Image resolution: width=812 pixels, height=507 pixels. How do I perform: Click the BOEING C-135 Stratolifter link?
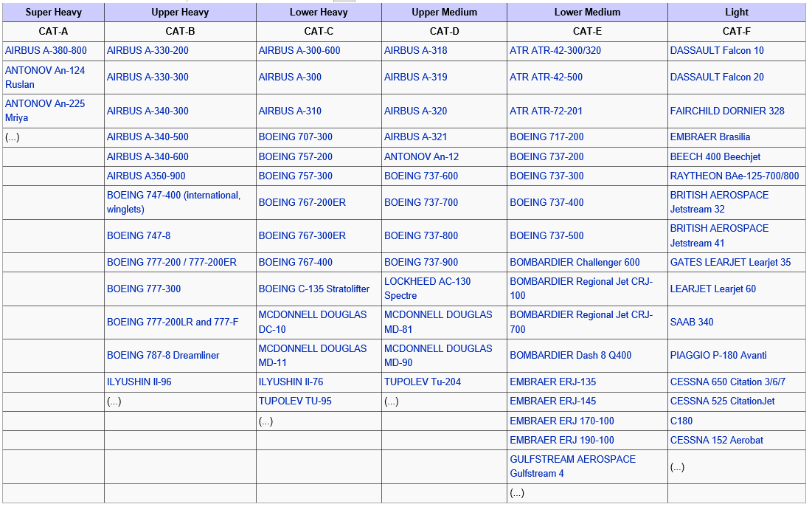[x=314, y=289]
